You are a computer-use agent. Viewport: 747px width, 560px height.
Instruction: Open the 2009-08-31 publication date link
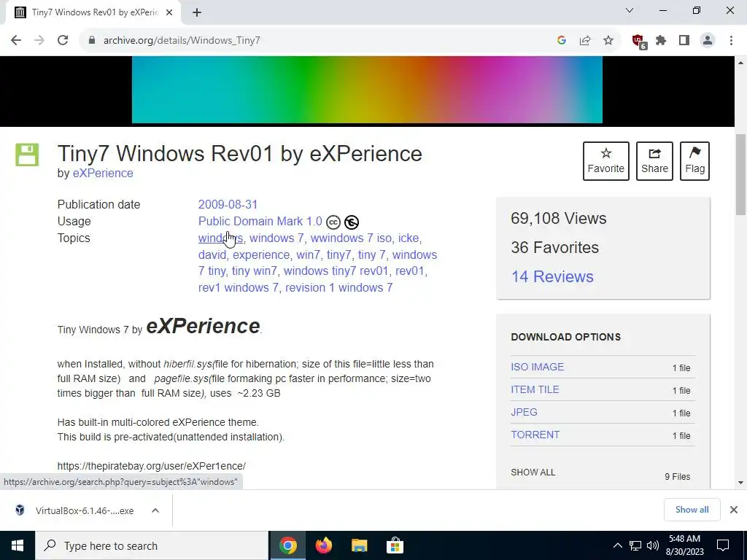coord(228,205)
